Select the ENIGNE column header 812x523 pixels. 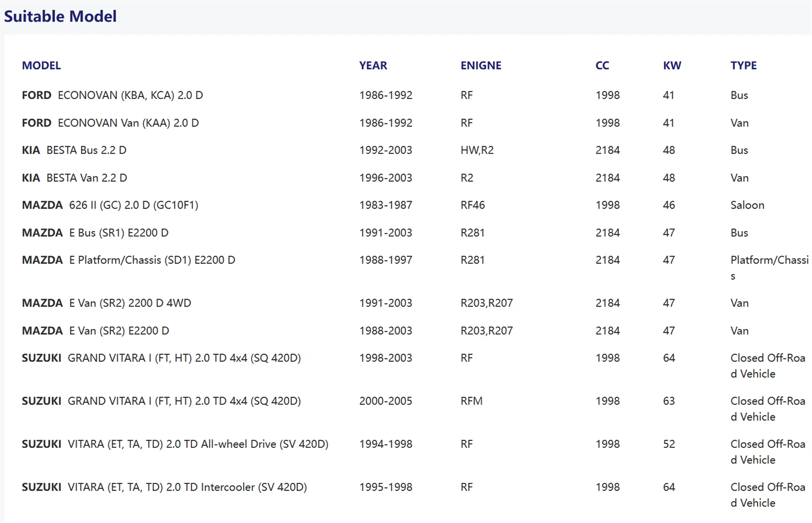pos(481,66)
